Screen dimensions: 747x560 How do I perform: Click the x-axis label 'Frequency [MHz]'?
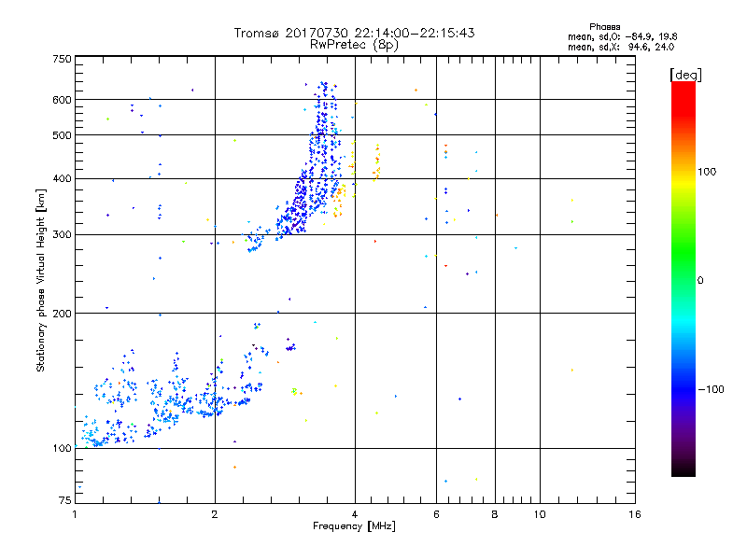[354, 526]
